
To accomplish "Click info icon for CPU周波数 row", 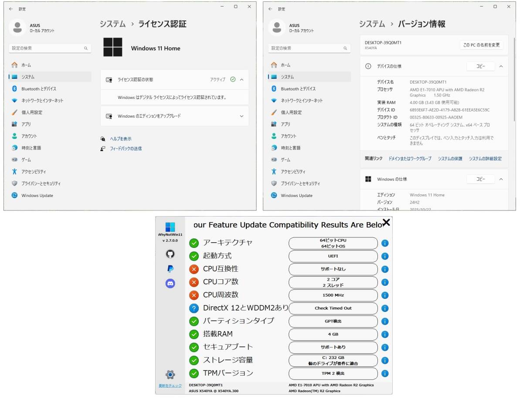I will pyautogui.click(x=385, y=295).
